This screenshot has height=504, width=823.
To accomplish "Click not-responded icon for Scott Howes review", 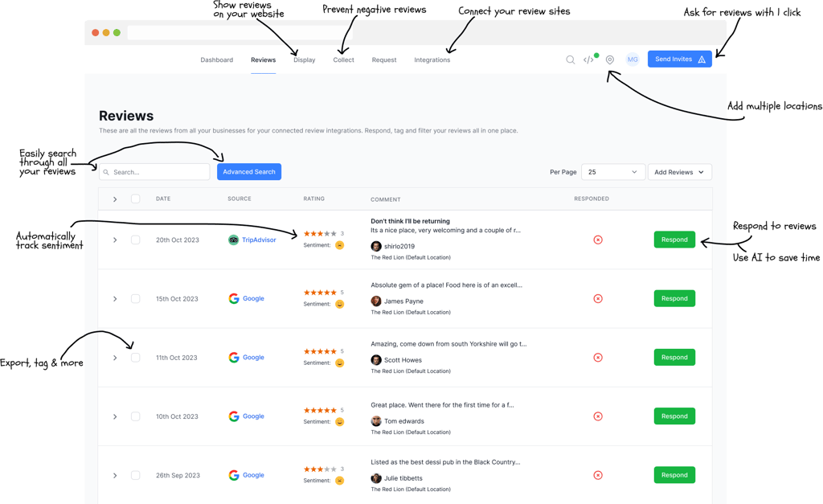I will pos(598,358).
